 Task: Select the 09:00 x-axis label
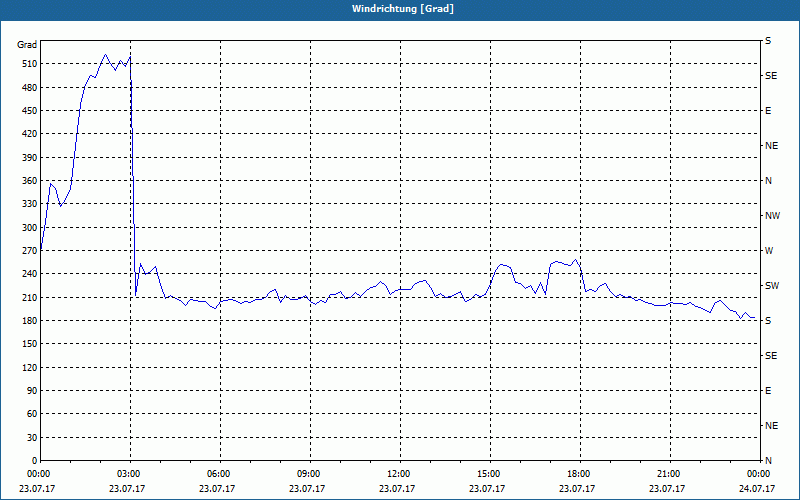310,474
